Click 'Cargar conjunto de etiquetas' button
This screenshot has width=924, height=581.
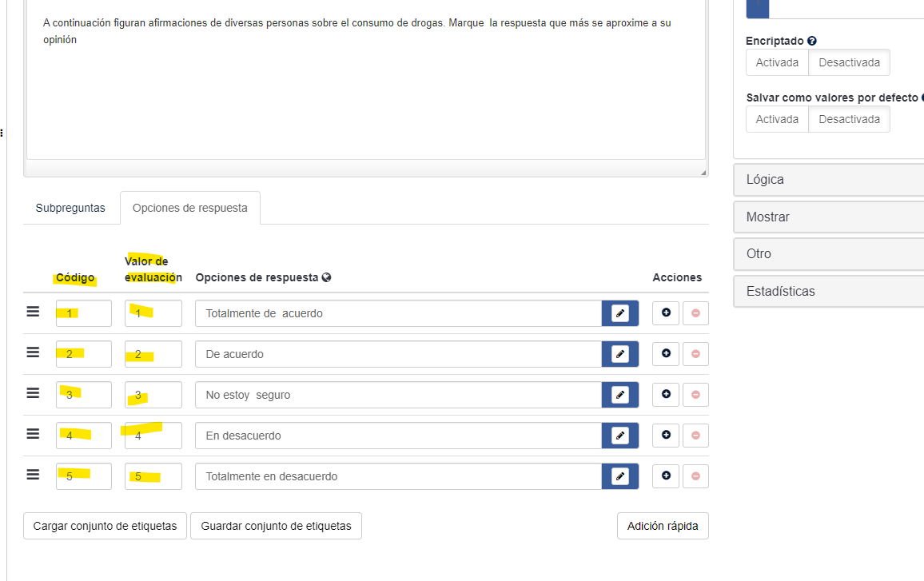(x=105, y=526)
